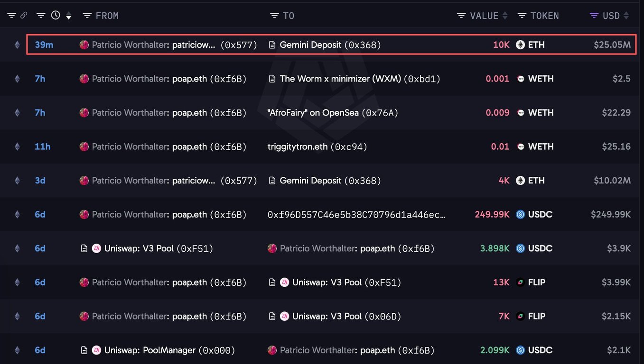Click the chain link icon in the header
Screen dimensions: 644x364
click(x=24, y=16)
